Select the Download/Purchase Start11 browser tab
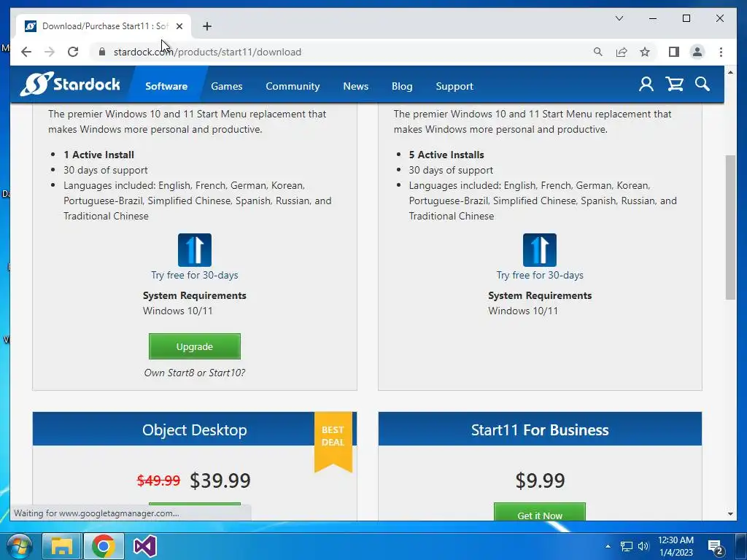747x560 pixels. click(104, 26)
